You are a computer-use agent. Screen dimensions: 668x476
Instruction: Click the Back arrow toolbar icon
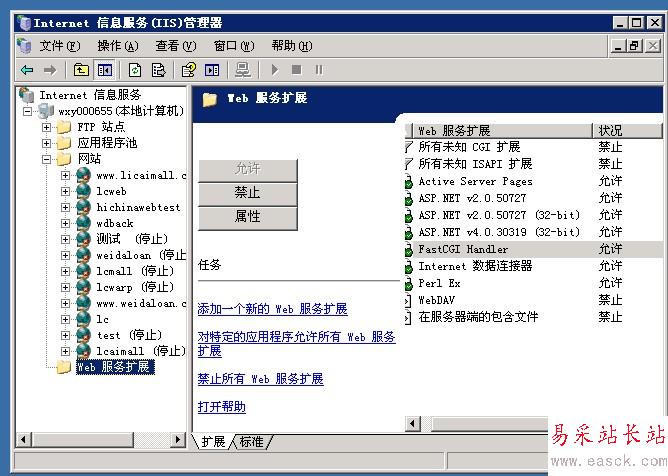27,70
